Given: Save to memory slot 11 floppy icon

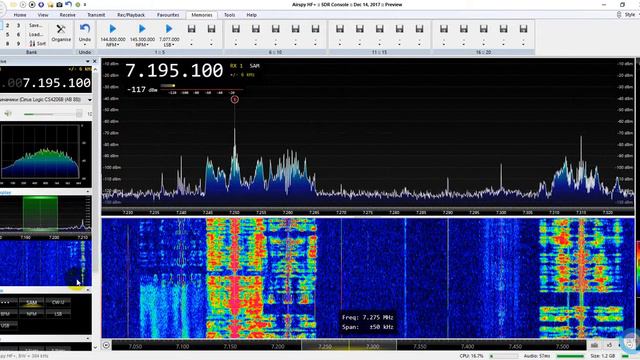Looking at the screenshot, I should [x=340, y=29].
